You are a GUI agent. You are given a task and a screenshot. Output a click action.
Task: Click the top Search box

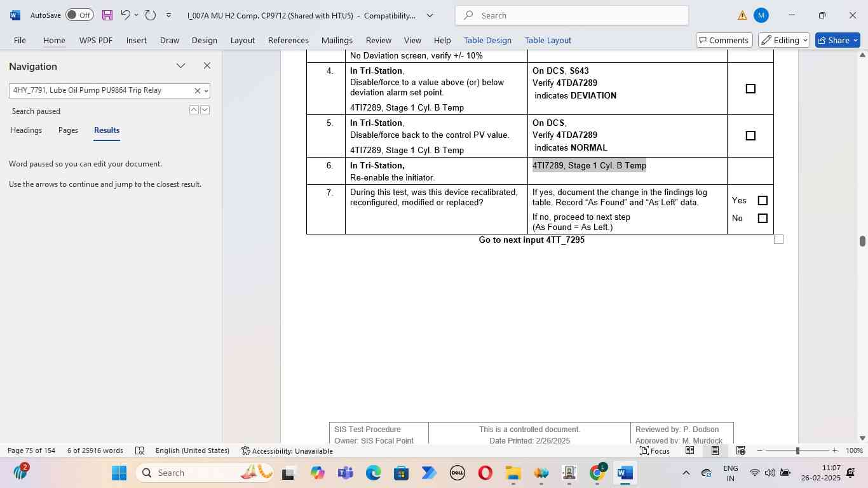click(572, 15)
